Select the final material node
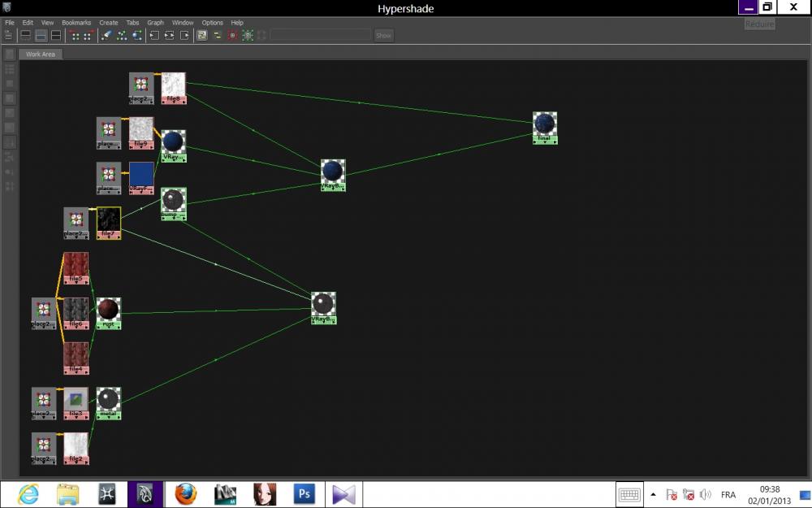The height and width of the screenshot is (508, 812). point(545,128)
